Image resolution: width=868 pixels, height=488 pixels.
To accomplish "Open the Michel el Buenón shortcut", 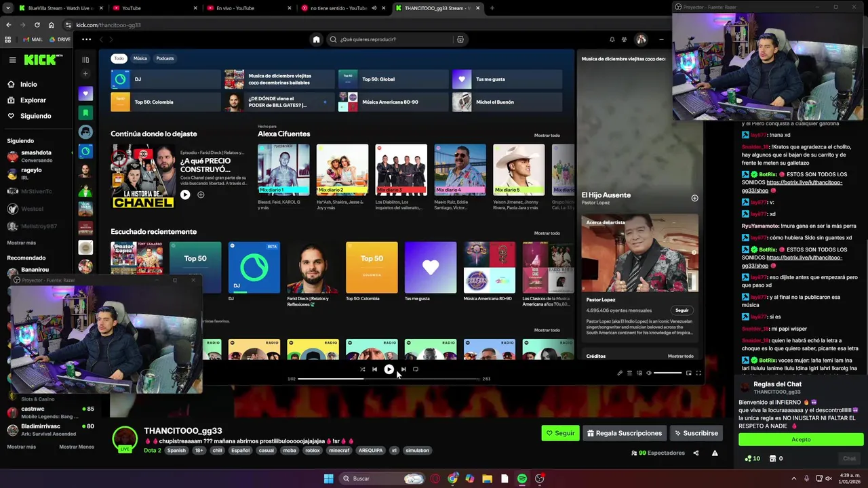I will click(x=507, y=102).
